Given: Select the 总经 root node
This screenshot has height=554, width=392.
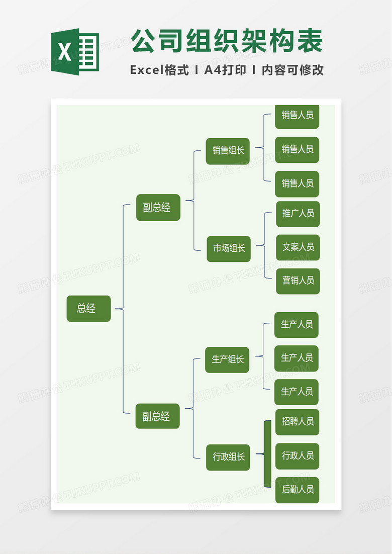Looking at the screenshot, I should (x=88, y=308).
